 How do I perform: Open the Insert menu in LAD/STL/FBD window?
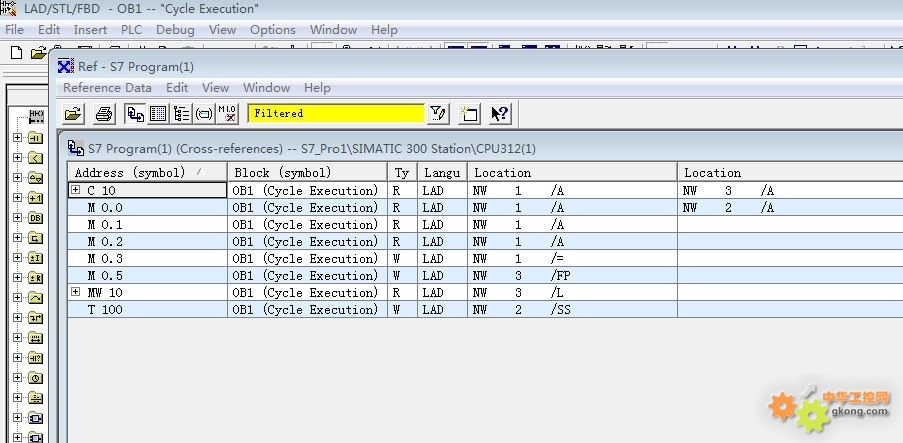pos(90,30)
